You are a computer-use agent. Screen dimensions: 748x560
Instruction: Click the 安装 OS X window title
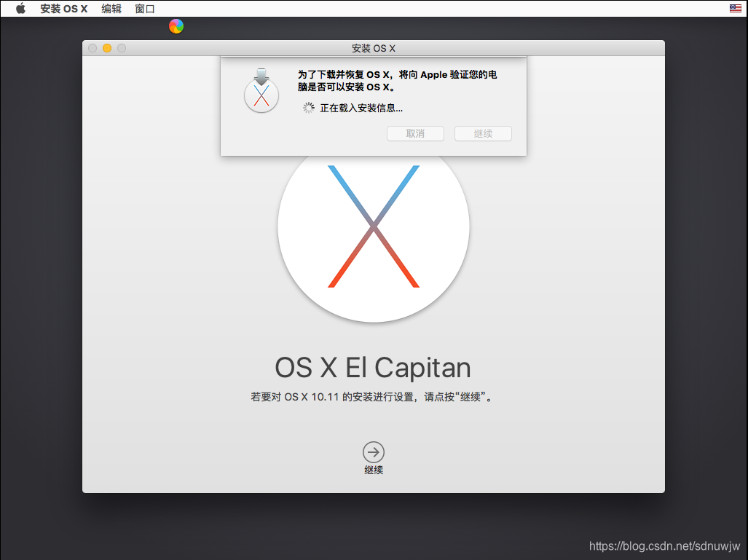pos(374,48)
